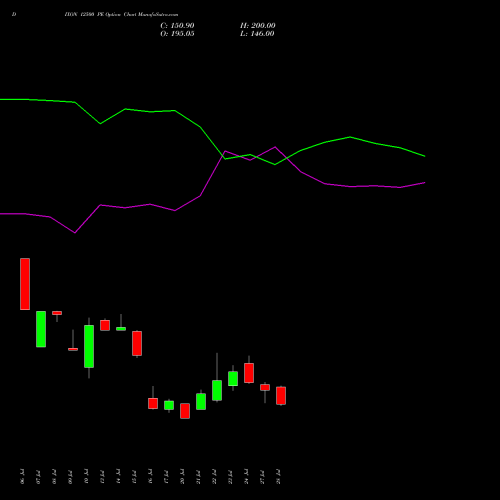Click the letter D in top-left corner
500x500 pixels.
pyautogui.click(x=14, y=15)
